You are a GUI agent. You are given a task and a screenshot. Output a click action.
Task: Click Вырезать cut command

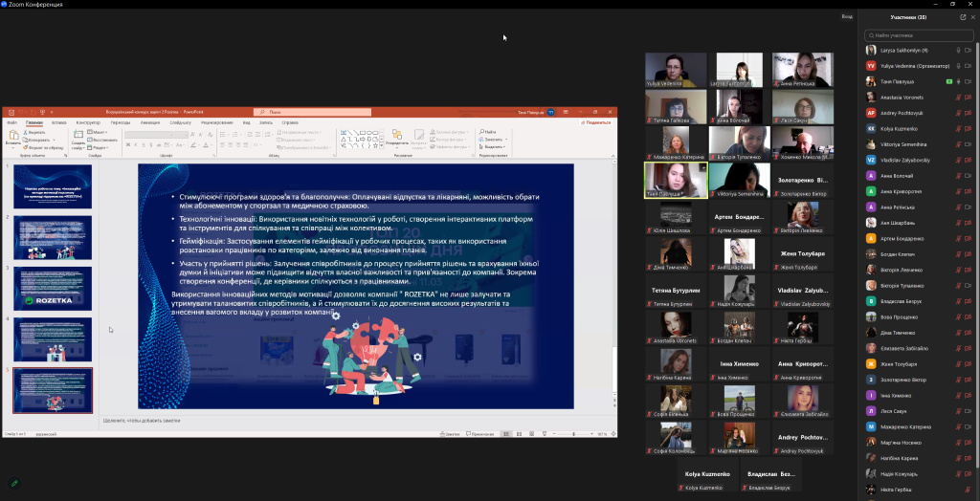[x=36, y=133]
